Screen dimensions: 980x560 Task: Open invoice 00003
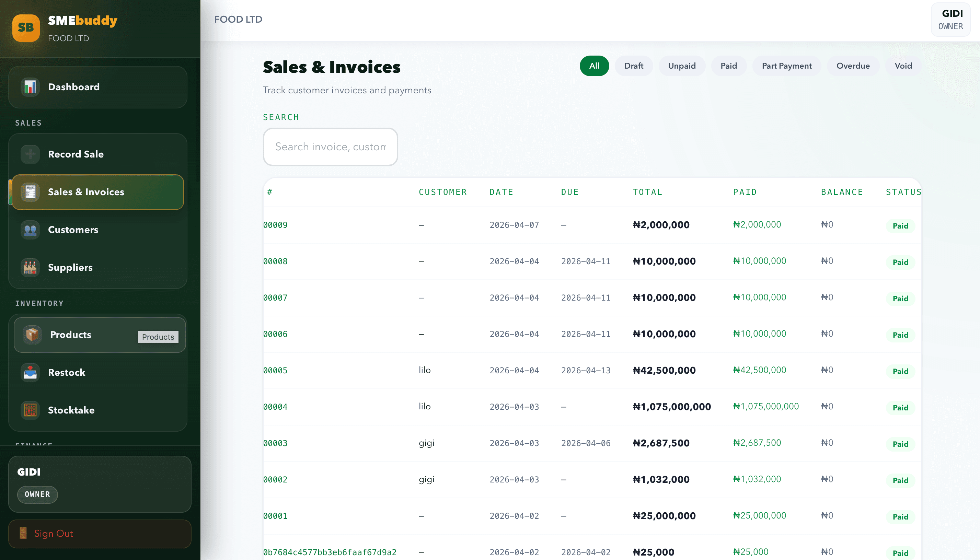(275, 443)
